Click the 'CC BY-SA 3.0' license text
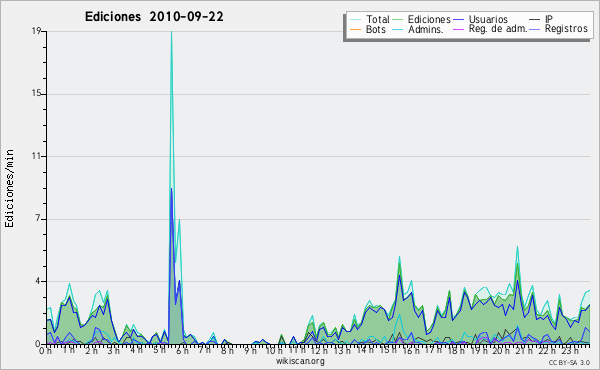Screen dimensions: 600x370 (x=569, y=362)
